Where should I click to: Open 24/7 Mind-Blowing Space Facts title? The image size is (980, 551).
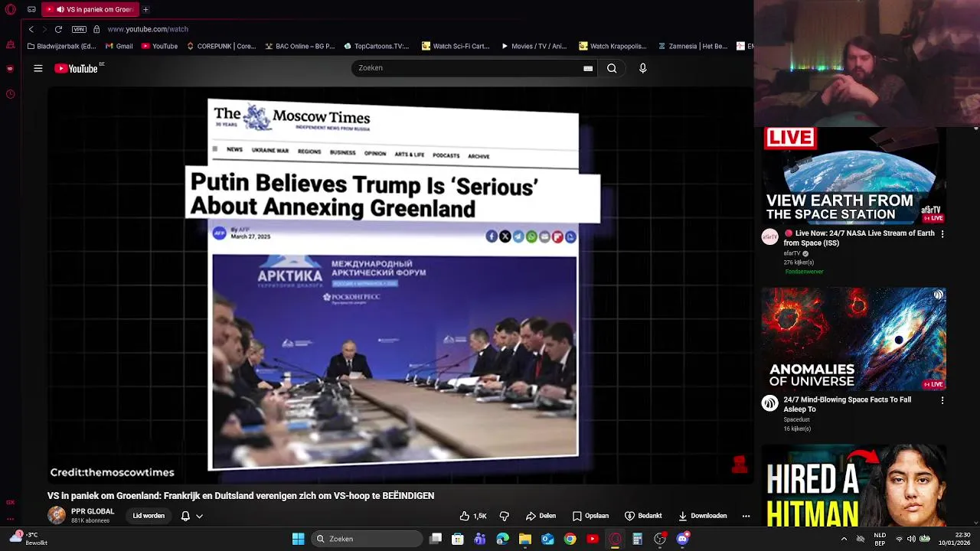coord(848,404)
